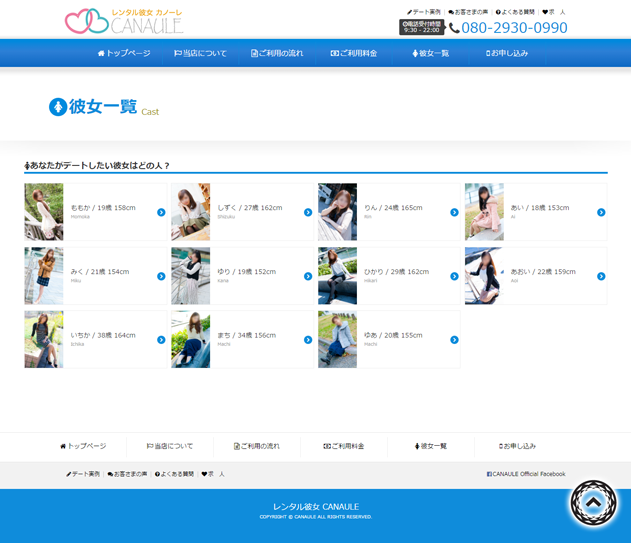Image resolution: width=631 pixels, height=543 pixels.
Task: Select お申し込み in the top navigation
Action: click(x=507, y=53)
